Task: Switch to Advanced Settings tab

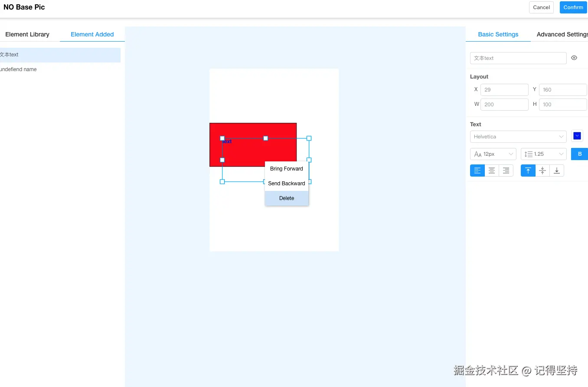Action: 562,34
